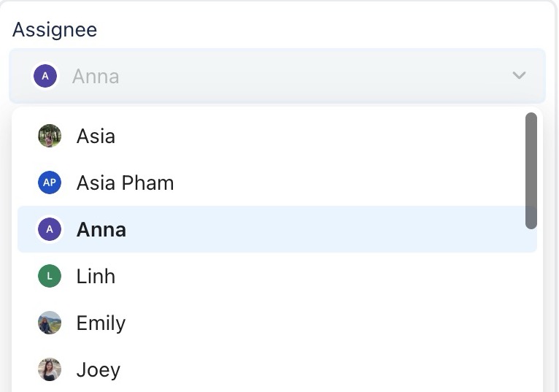Choose the Joey name as assignee

click(x=98, y=370)
